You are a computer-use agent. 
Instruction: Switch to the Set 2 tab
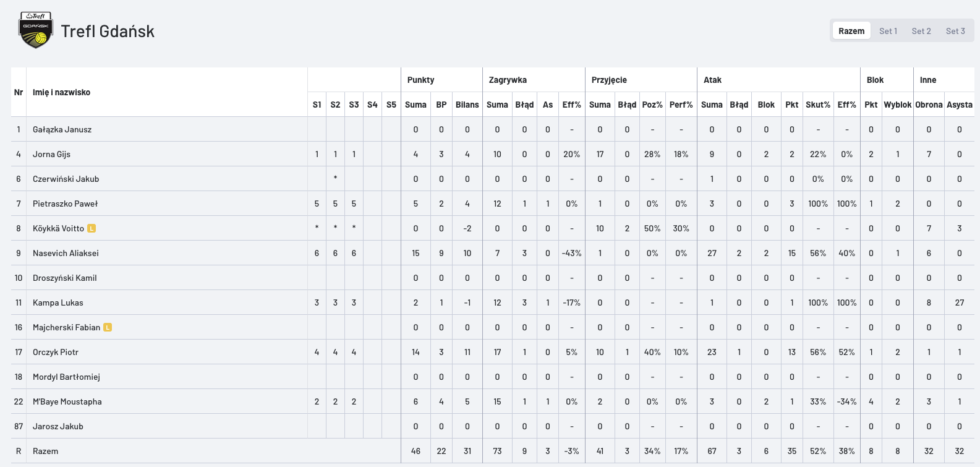(921, 31)
